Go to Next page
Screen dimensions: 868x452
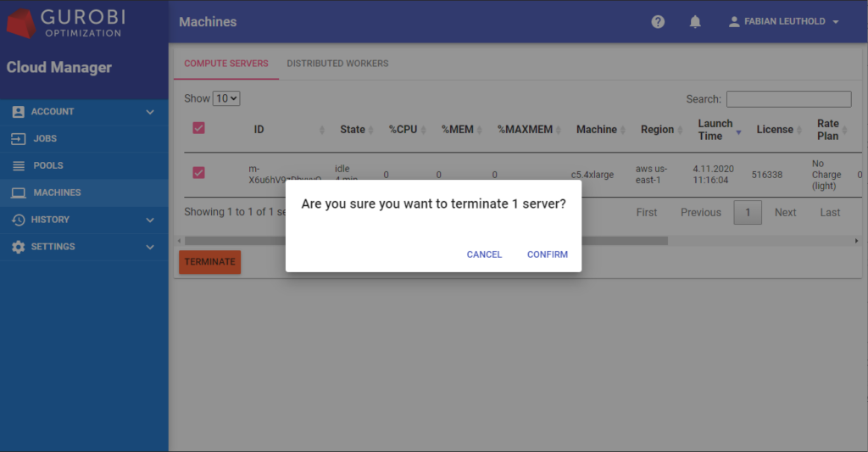(785, 213)
